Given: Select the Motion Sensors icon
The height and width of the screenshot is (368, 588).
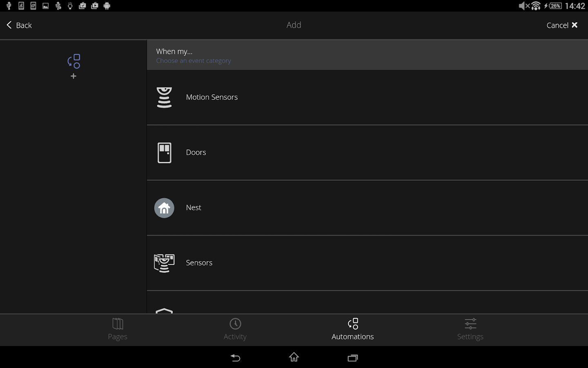Looking at the screenshot, I should coord(164,97).
